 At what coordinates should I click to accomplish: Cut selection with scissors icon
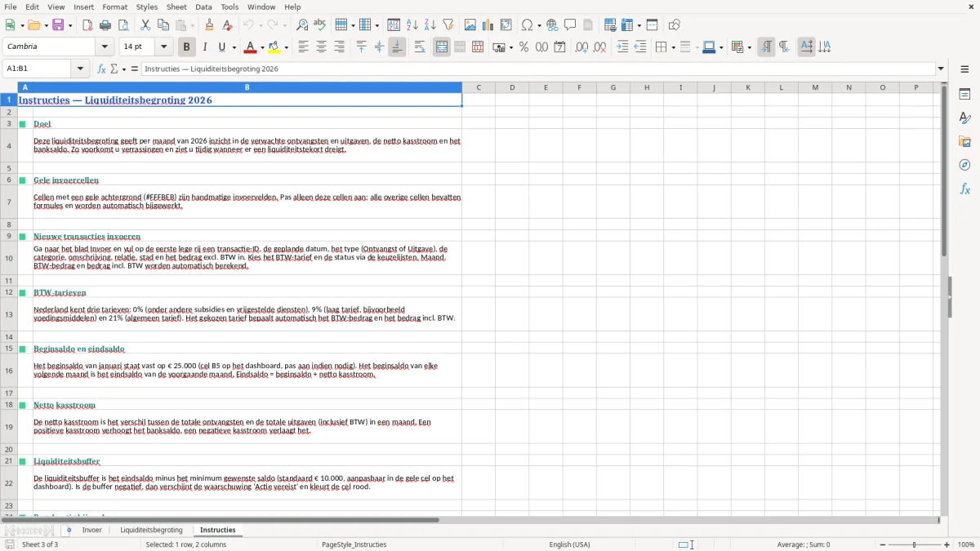(x=145, y=25)
